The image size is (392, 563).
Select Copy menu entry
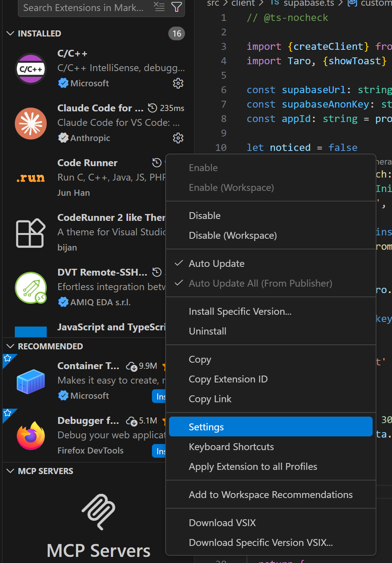[270, 359]
